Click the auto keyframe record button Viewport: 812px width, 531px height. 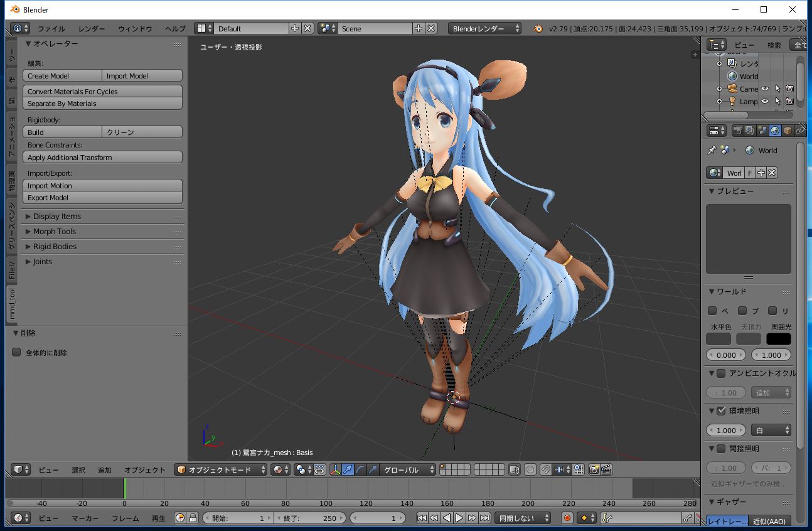pyautogui.click(x=567, y=518)
